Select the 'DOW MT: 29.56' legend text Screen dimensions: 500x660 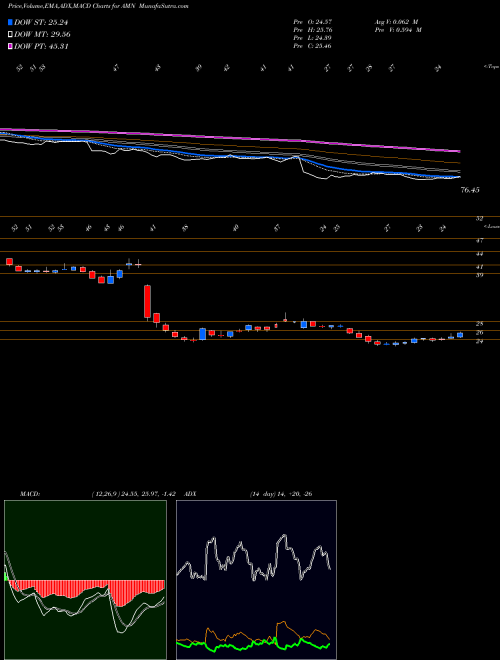42,35
